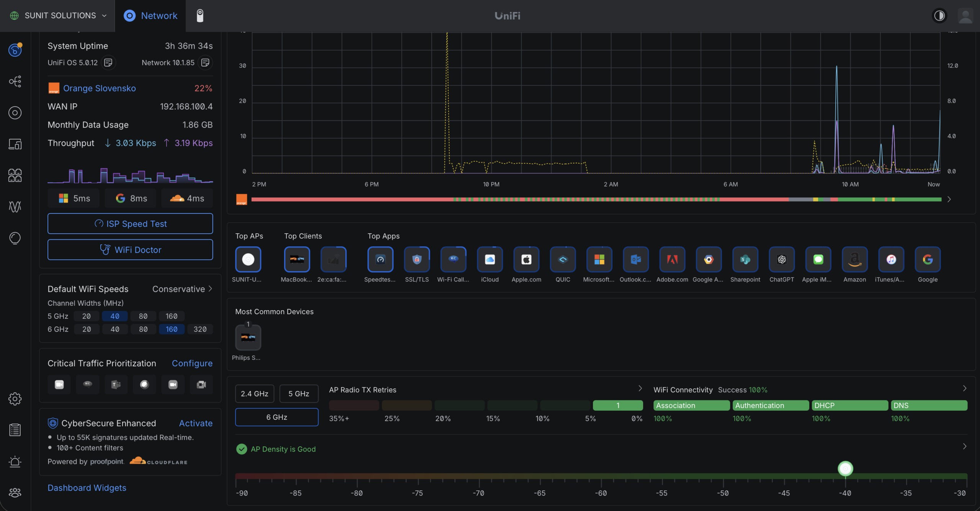Click the ChatGPT app icon
Screen dimensions: 980x511
pyautogui.click(x=781, y=259)
